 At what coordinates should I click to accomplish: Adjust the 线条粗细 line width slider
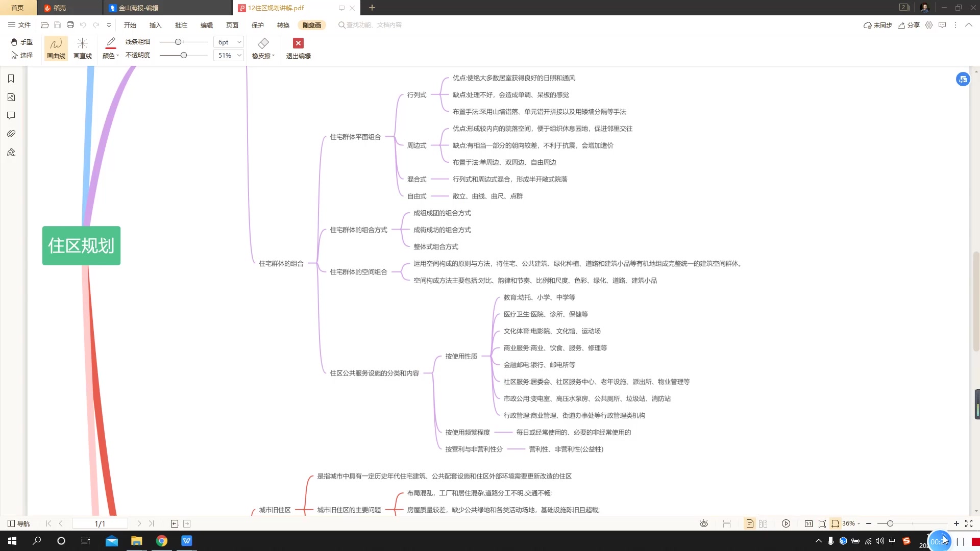pos(178,42)
